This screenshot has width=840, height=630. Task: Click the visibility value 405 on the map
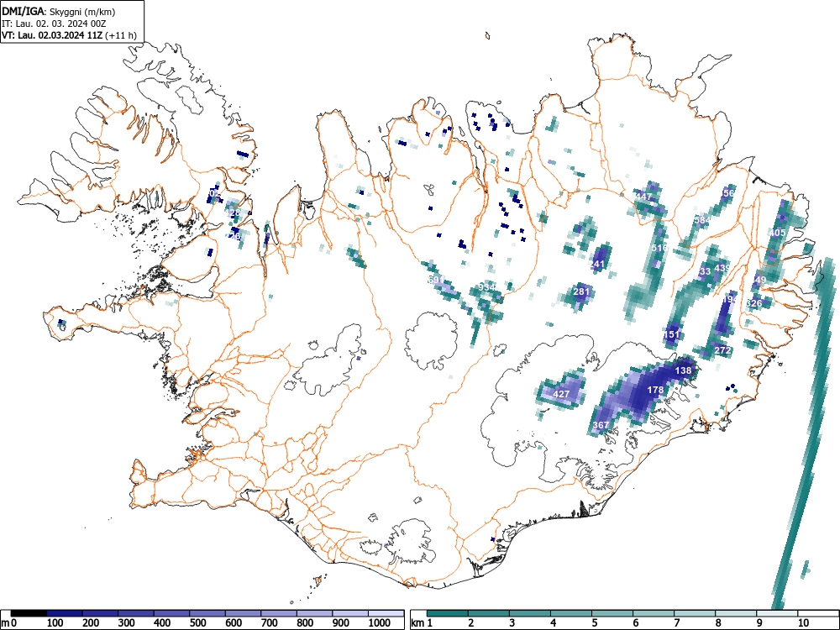(777, 233)
